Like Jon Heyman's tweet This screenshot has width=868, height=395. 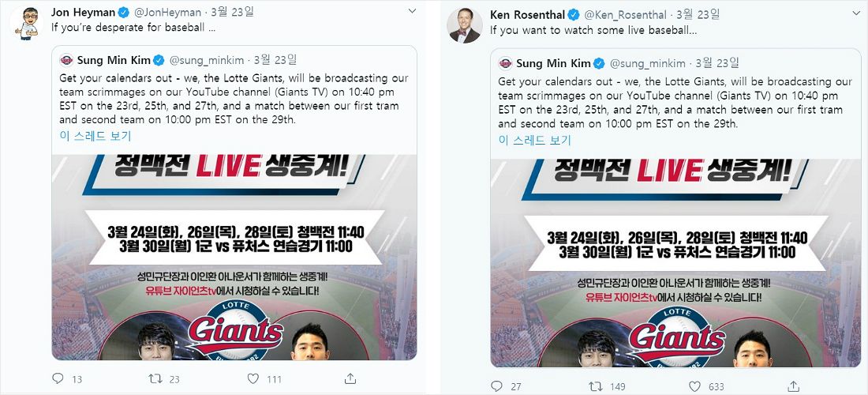pos(253,379)
